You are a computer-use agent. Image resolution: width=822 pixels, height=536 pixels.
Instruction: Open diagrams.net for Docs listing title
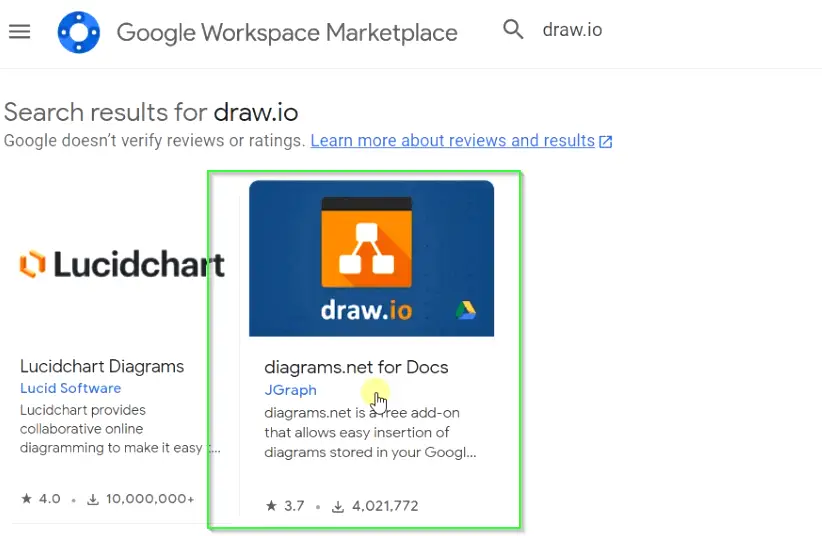[x=356, y=367]
